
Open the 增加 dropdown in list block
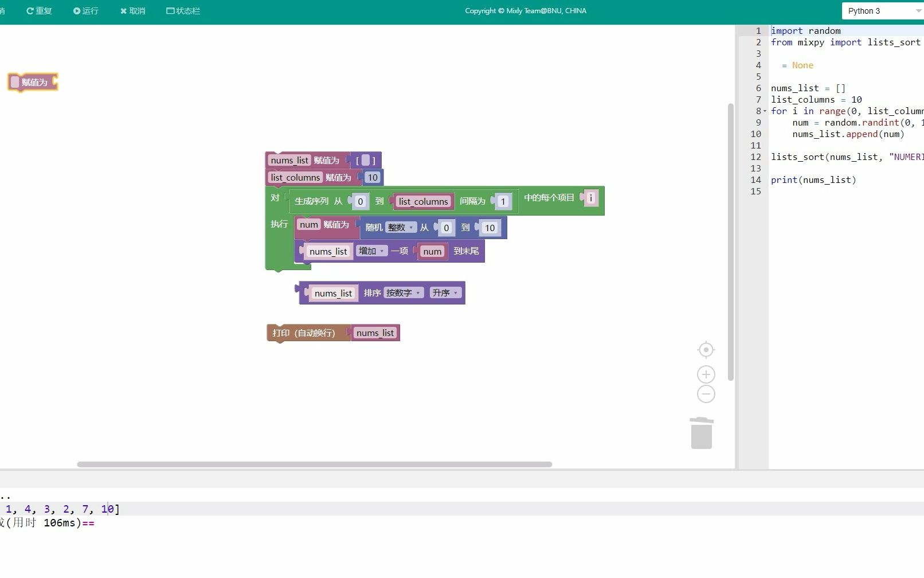pos(371,251)
